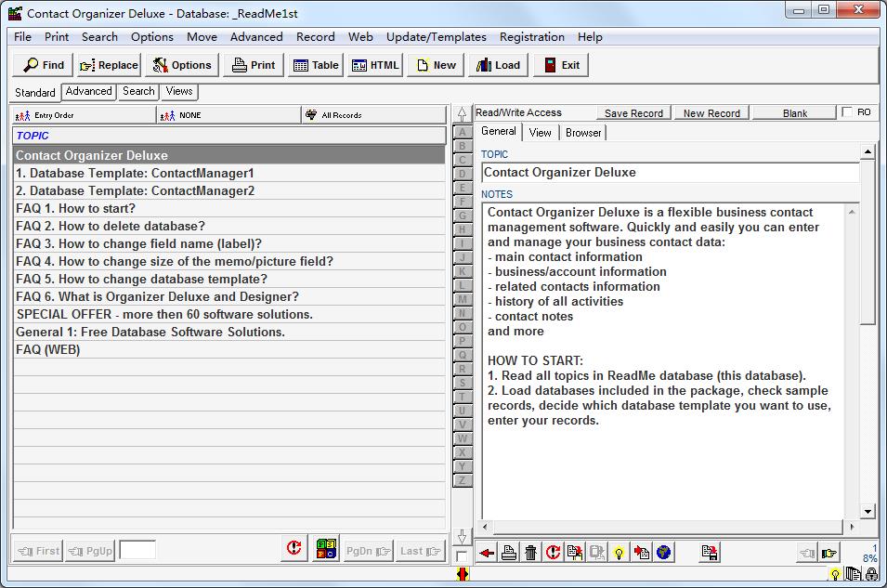Switch to the Advanced tab under toolbar
887x588 pixels.
(89, 91)
